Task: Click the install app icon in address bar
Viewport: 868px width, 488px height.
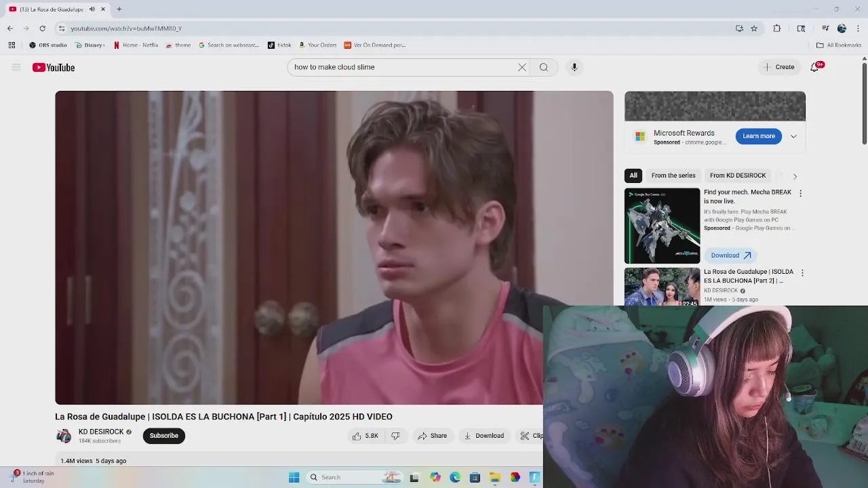Action: point(739,28)
